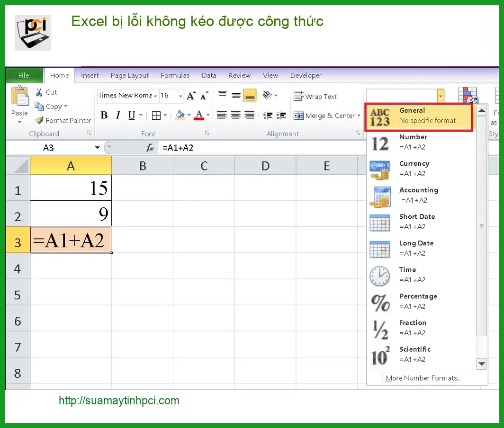The image size is (504, 428).
Task: Expand Font Color palette arrow
Action: point(208,115)
